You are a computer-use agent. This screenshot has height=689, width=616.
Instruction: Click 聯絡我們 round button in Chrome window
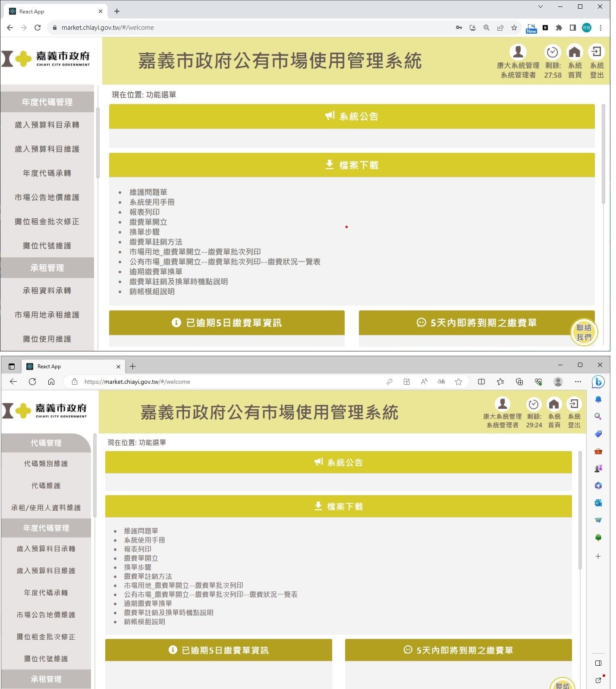[x=584, y=332]
